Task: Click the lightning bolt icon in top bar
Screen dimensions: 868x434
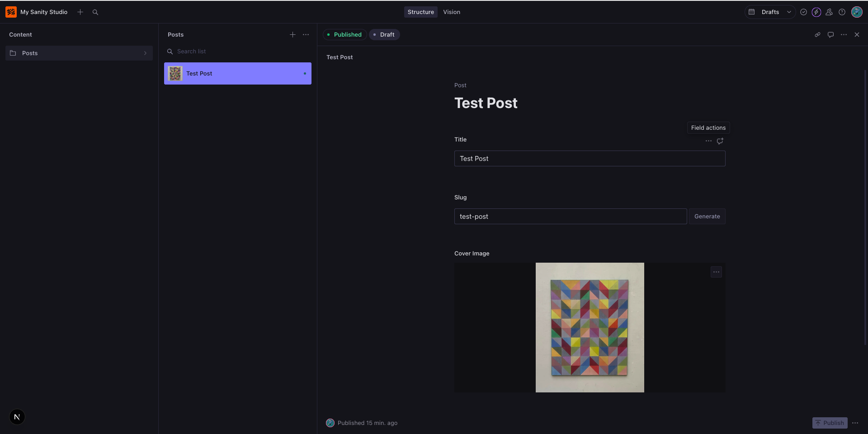Action: click(x=816, y=12)
